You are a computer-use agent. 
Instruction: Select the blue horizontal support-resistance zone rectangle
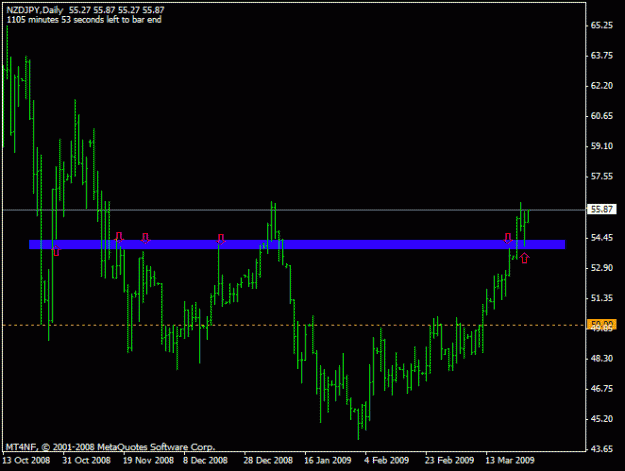[297, 244]
